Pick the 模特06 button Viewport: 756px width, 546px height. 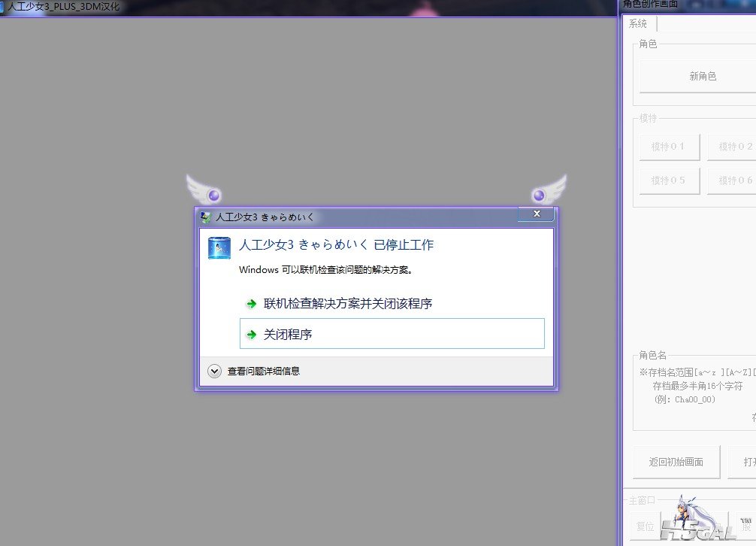point(732,180)
